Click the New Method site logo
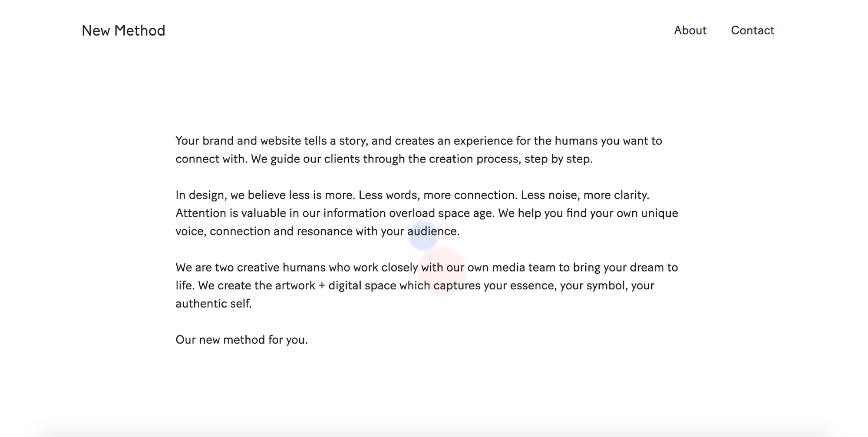 pos(123,30)
